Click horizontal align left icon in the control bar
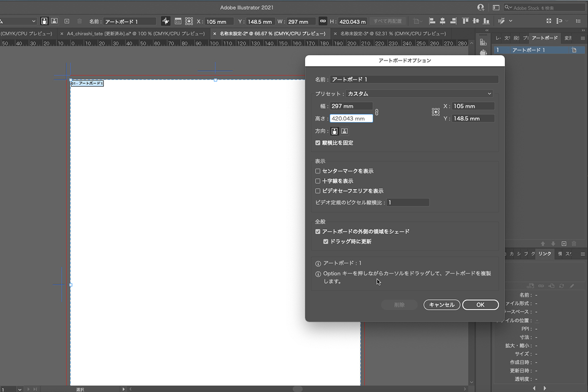The width and height of the screenshot is (588, 392). tap(432, 22)
